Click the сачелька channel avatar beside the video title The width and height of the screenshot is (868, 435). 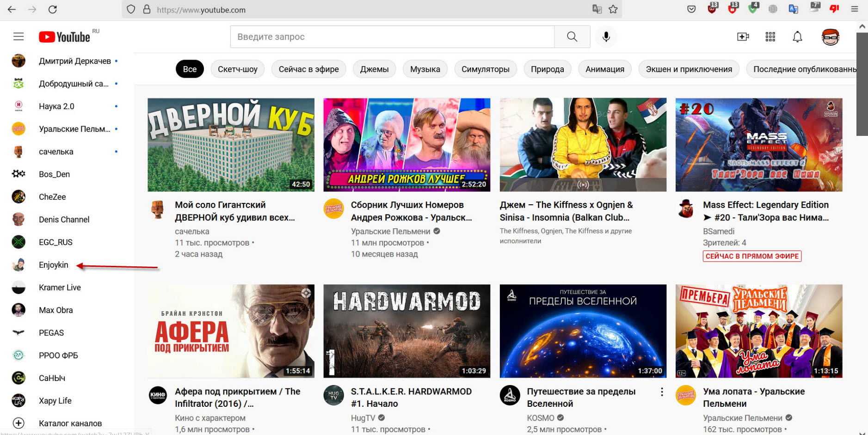point(158,209)
